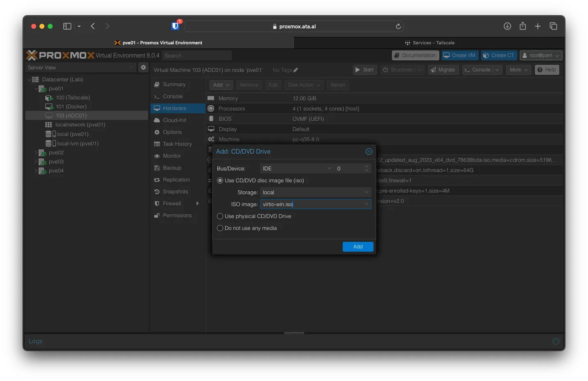Click the Machine row cogs icon
Image resolution: width=588 pixels, height=381 pixels.
coord(211,139)
